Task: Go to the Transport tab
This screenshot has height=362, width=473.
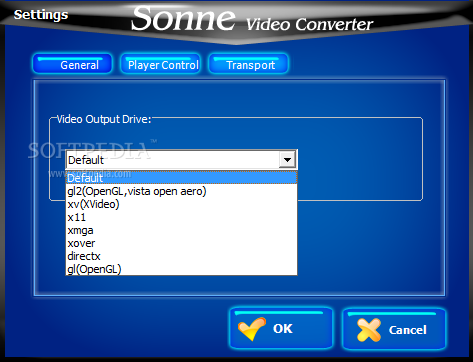Action: pos(248,64)
